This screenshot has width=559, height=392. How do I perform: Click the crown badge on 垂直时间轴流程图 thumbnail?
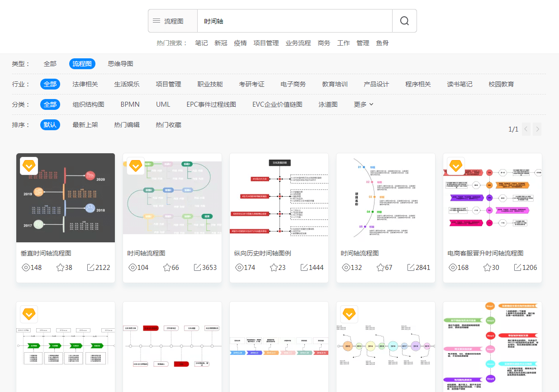click(x=29, y=165)
